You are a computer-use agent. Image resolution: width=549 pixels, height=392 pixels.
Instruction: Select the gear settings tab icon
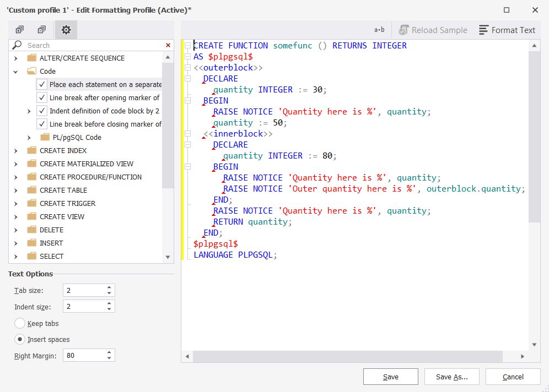pos(66,30)
